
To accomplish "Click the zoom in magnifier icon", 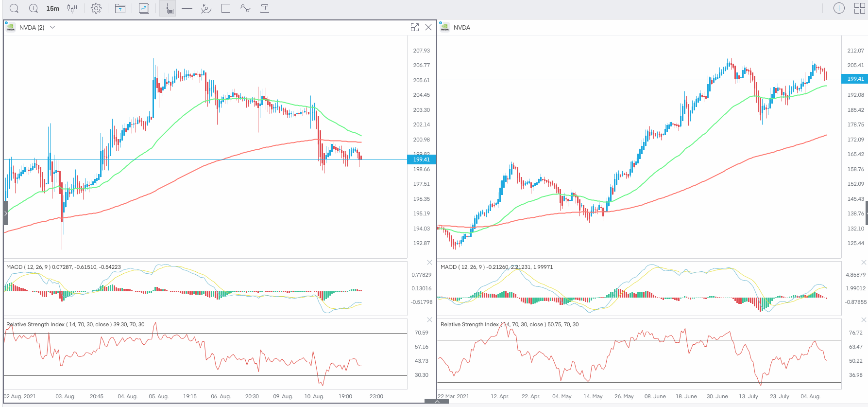I will coord(34,8).
